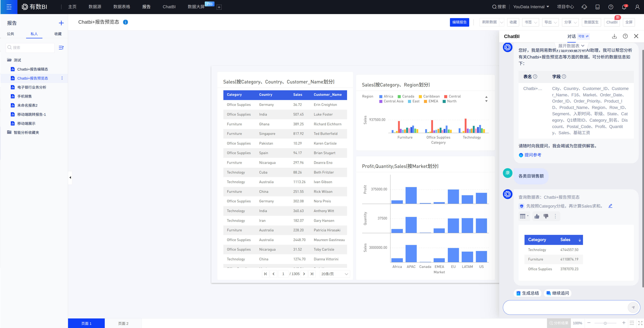This screenshot has width=644, height=328.
Task: Toggle the Africa legend item in Region chart
Action: pos(386,96)
